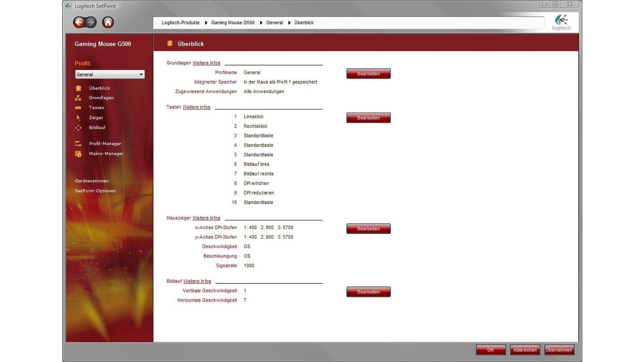Click Weitere Infos next to Mauszeiger
644x362 pixels.
tap(206, 218)
